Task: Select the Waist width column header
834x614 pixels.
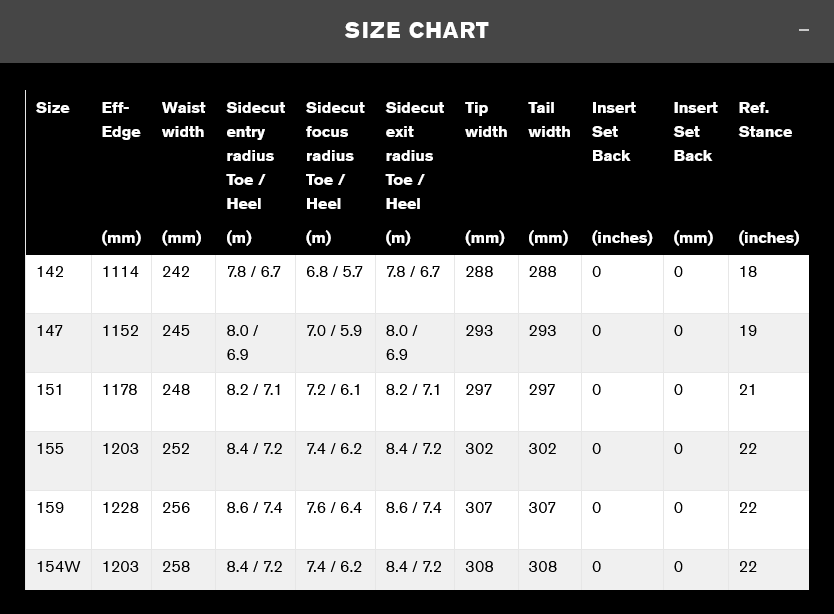Action: [x=183, y=120]
